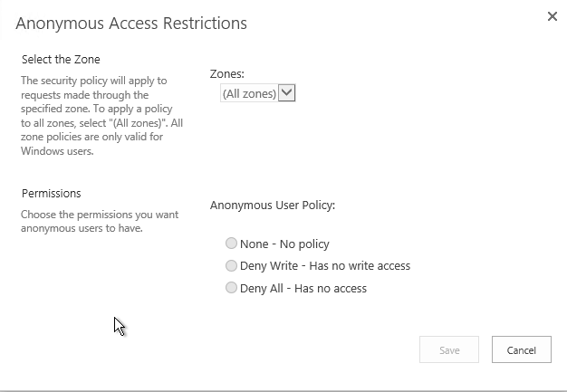Click the "Select the Zone" heading
567x392 pixels.
pyautogui.click(x=61, y=60)
